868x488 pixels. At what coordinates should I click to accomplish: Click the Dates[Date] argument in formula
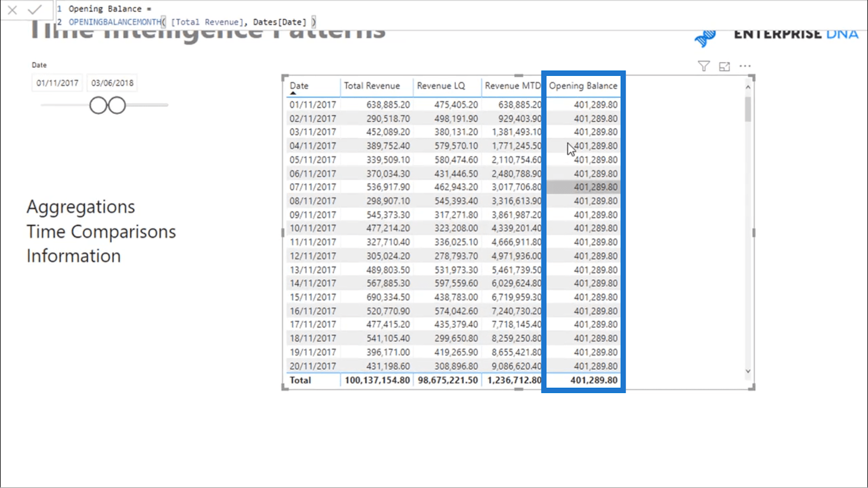coord(279,22)
